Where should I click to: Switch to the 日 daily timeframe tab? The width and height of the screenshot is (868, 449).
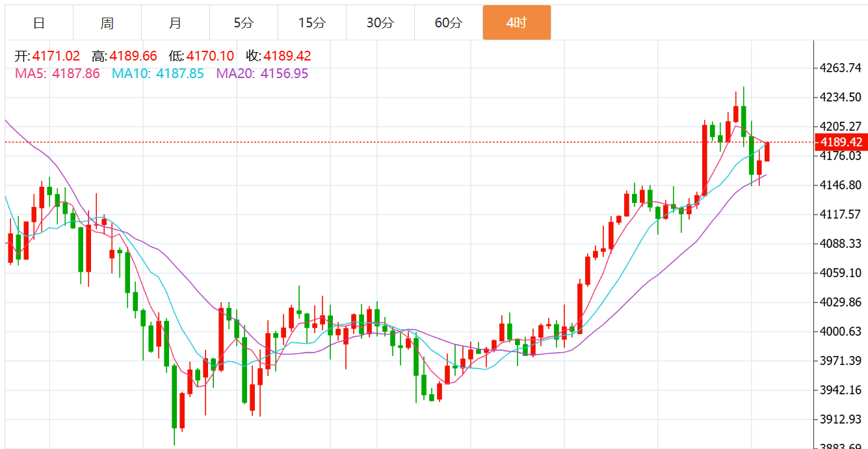pos(39,23)
